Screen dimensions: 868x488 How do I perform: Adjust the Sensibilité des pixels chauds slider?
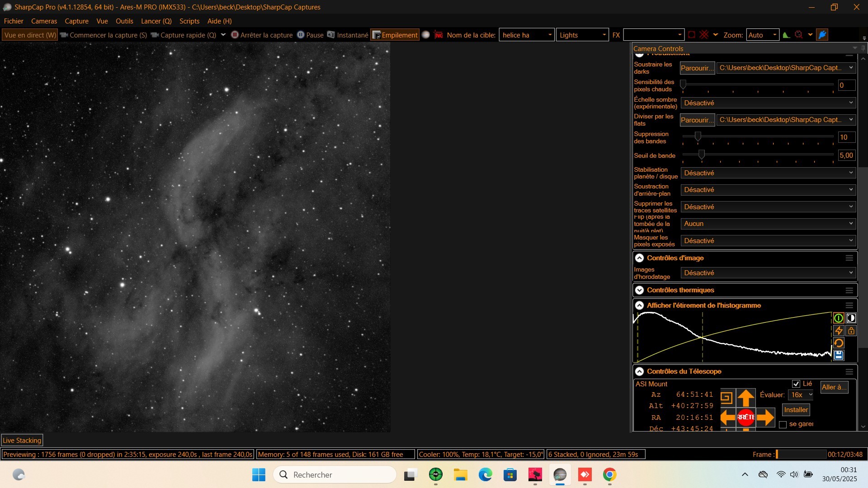(758, 85)
